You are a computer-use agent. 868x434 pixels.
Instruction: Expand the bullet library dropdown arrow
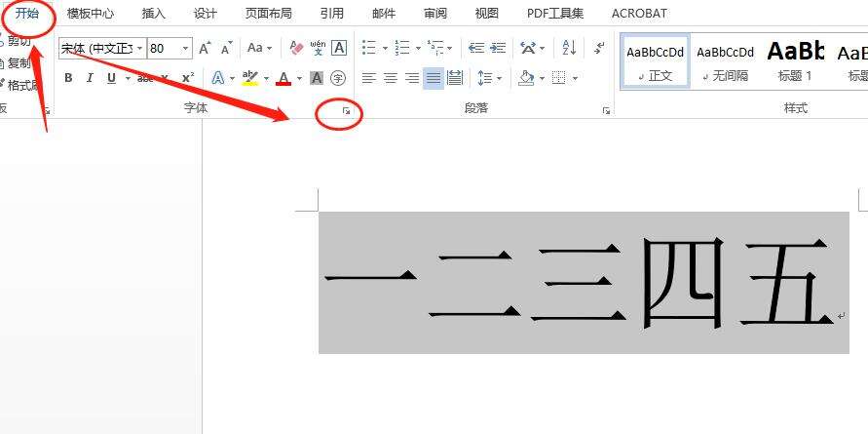coord(385,48)
